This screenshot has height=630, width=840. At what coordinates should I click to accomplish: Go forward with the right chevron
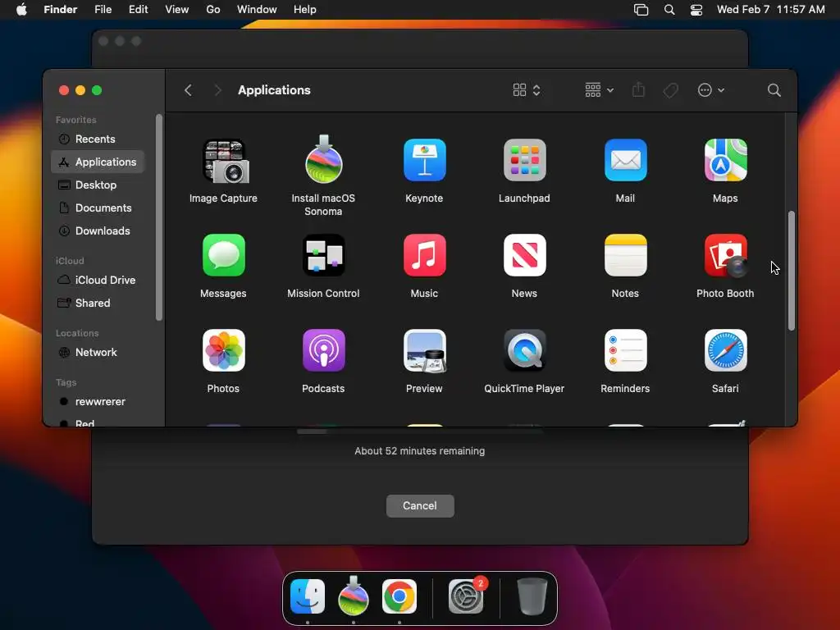[217, 90]
